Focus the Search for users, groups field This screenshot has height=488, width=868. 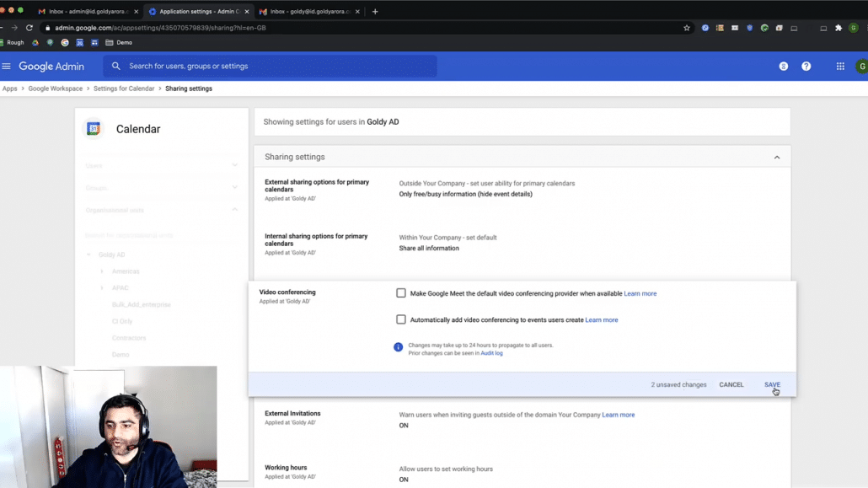click(x=271, y=66)
